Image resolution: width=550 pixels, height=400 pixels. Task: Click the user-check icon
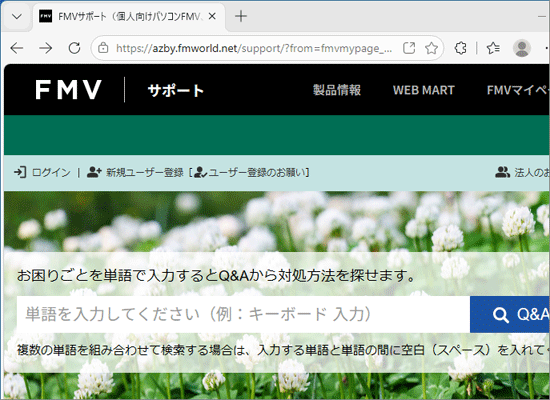[x=200, y=172]
